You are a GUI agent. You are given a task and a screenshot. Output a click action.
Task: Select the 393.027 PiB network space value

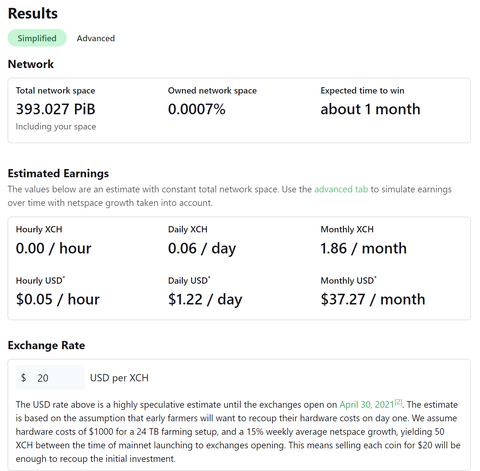(x=56, y=109)
